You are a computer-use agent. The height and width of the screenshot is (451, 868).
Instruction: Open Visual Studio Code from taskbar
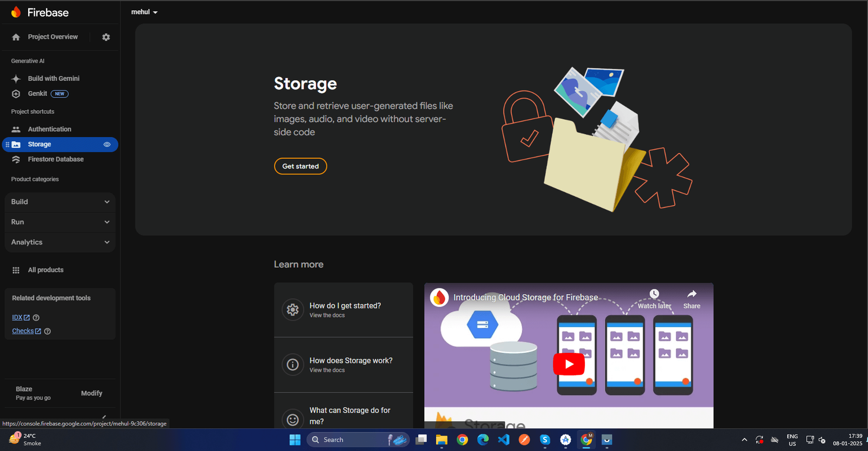pos(503,440)
